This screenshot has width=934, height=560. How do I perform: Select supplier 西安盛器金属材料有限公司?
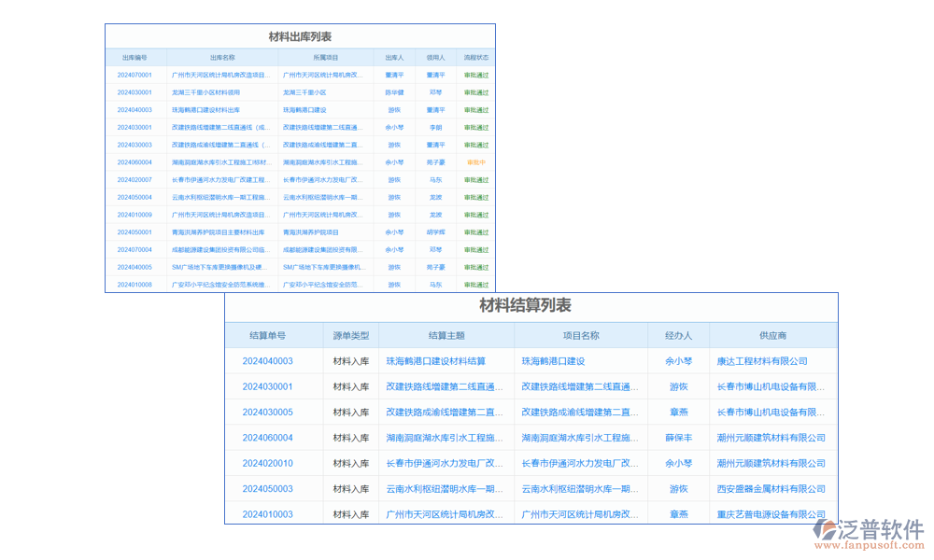tap(771, 488)
